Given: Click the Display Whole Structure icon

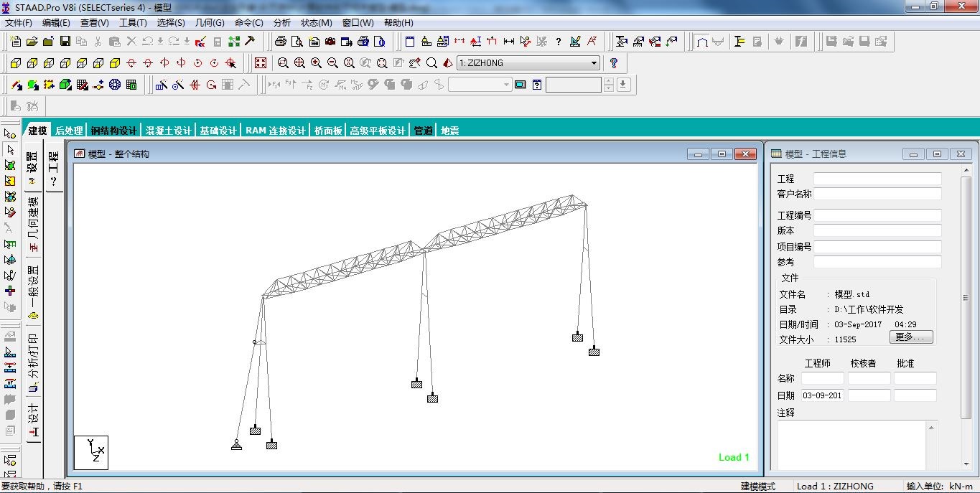Looking at the screenshot, I should click(x=260, y=63).
